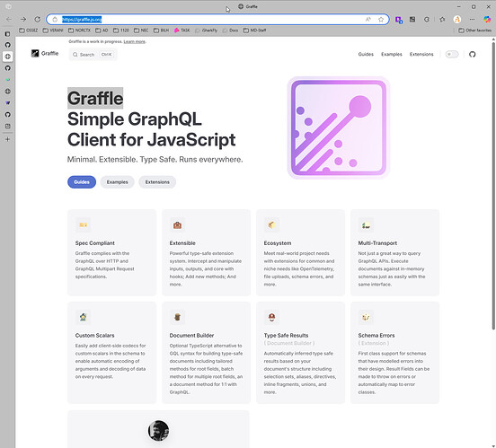Open the NEC bookmarks folder

141,31
